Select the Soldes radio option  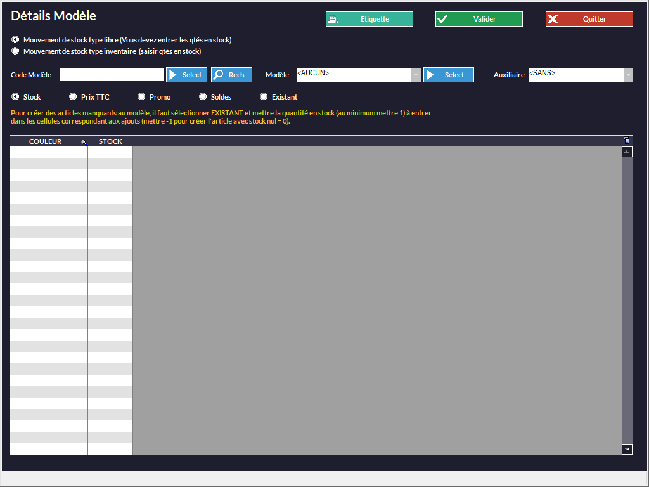[203, 97]
